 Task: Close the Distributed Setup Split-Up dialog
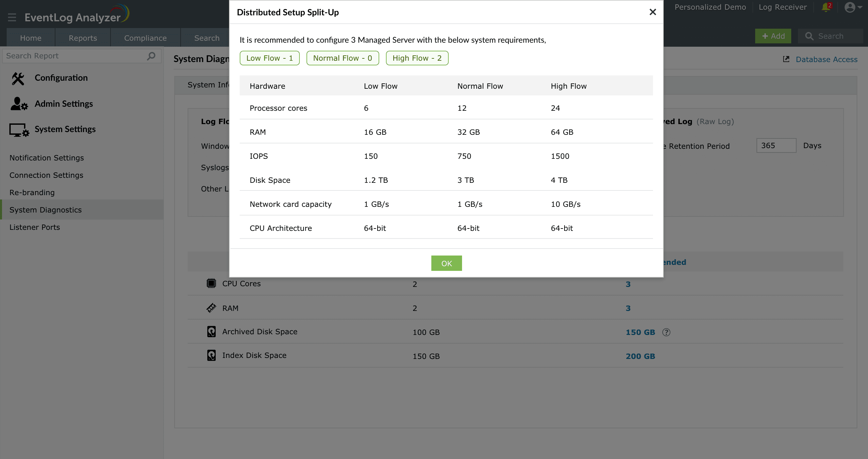(653, 12)
